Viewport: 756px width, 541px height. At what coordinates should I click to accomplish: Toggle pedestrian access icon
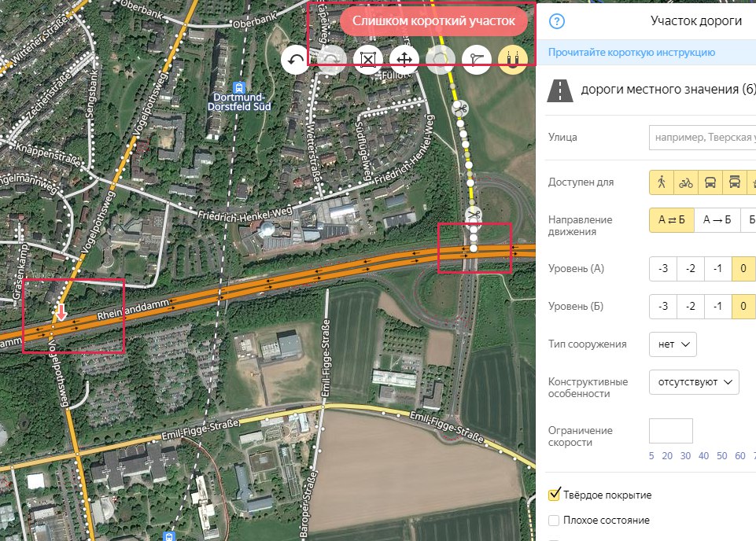click(x=662, y=182)
